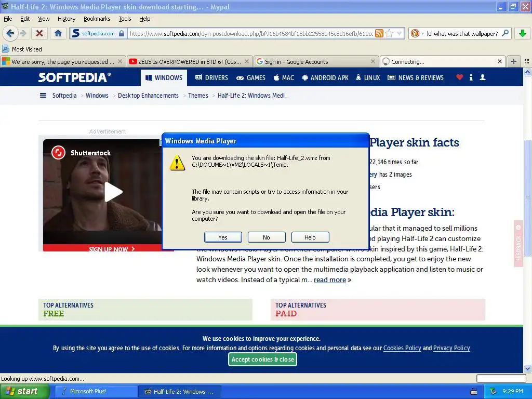Open the LINUX section
Screen dimensions: 532x399
367,78
